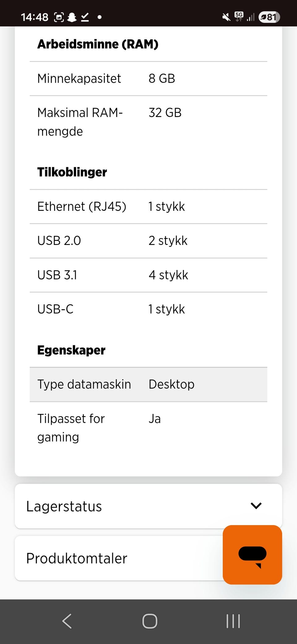The width and height of the screenshot is (297, 644).
Task: Tap the USB-C 1 stykk row
Action: tap(148, 309)
